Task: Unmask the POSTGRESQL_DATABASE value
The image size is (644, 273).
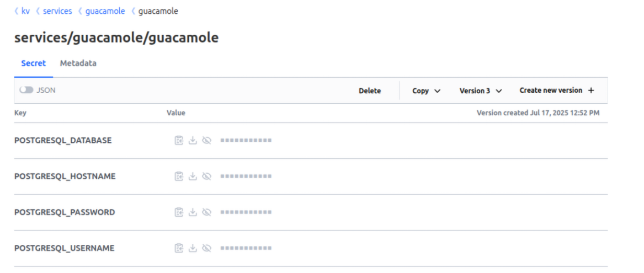Action: click(x=207, y=141)
